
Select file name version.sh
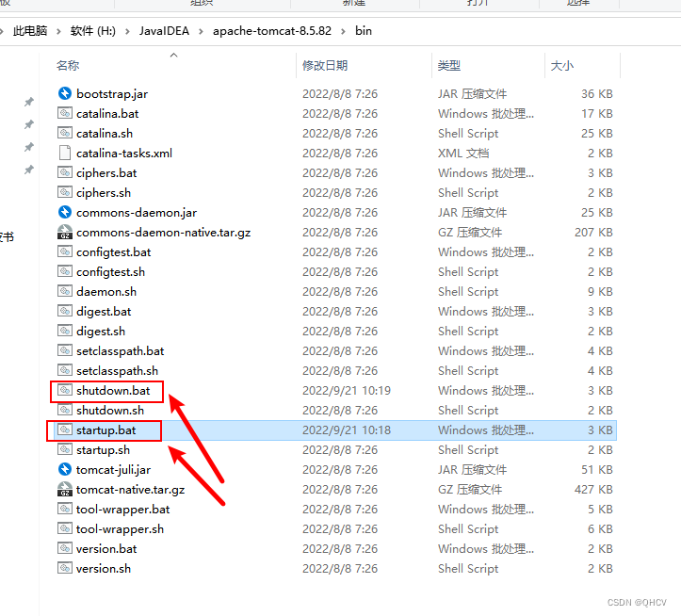click(x=104, y=569)
